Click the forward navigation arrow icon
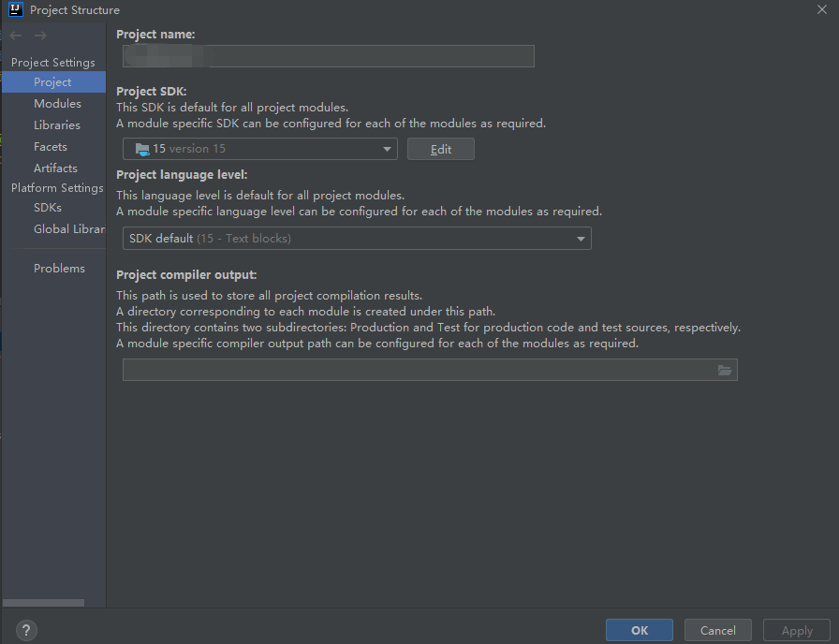 tap(40, 36)
